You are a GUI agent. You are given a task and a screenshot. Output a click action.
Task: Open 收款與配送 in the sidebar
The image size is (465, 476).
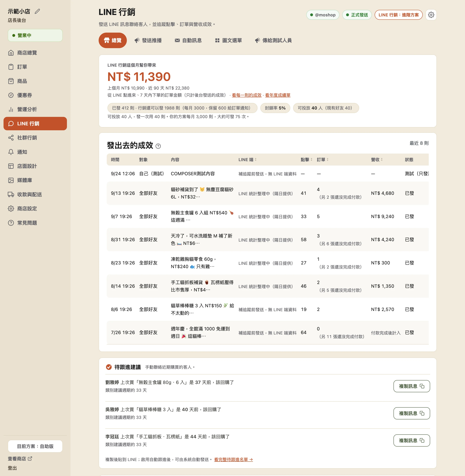click(35, 195)
